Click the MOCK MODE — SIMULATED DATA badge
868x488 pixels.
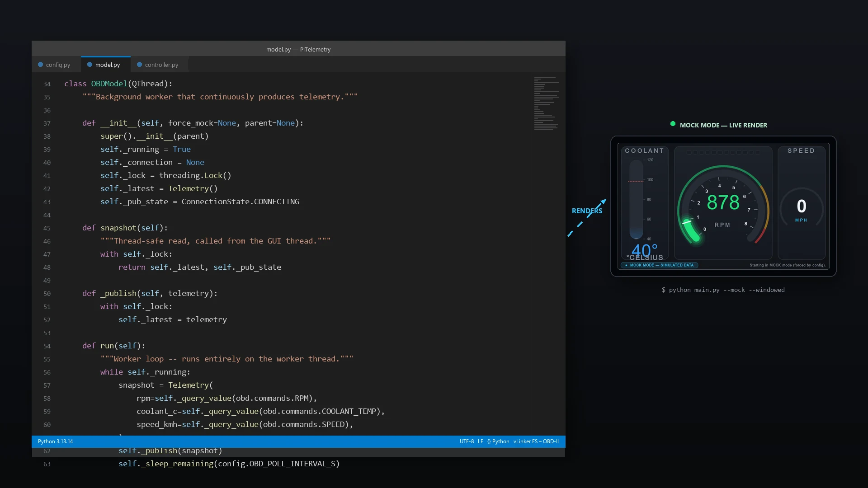(660, 265)
